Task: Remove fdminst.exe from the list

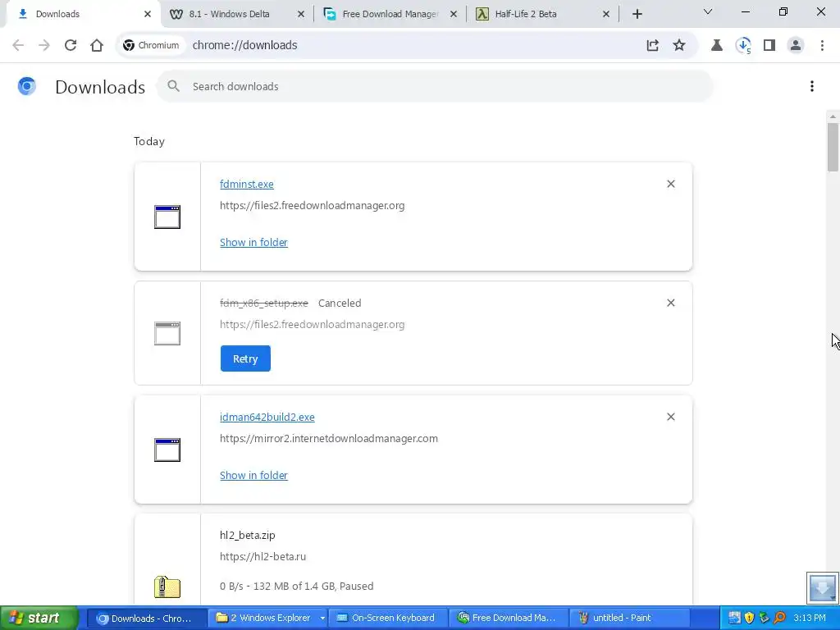Action: [x=670, y=184]
